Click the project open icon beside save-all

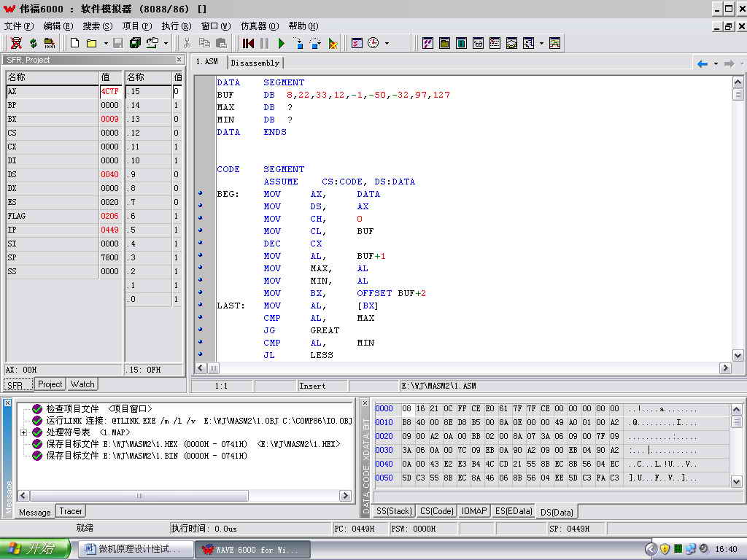point(152,43)
